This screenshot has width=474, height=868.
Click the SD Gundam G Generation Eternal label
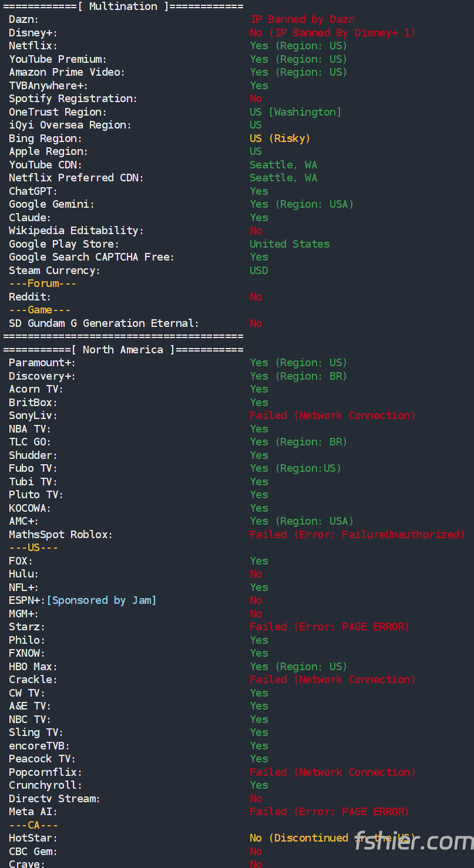[104, 323]
